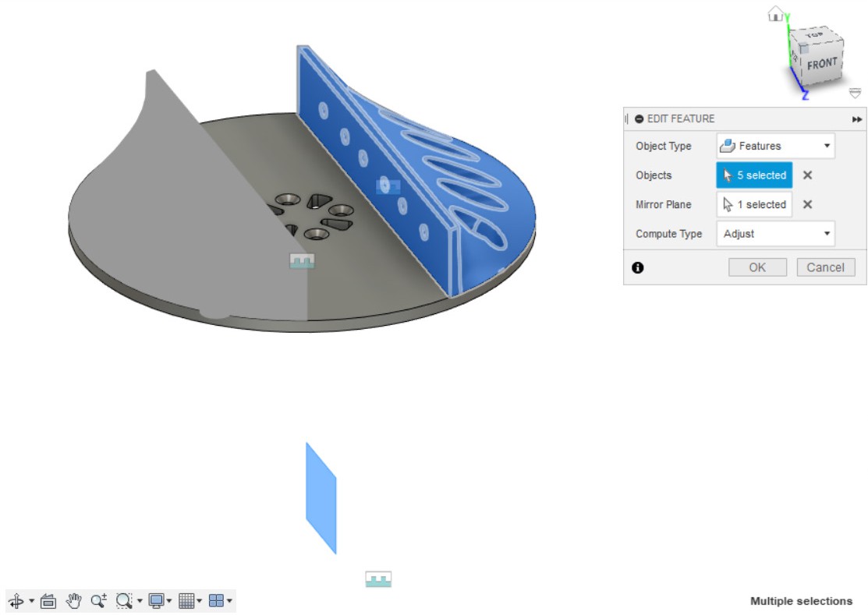Open the Compute Type dropdown
The width and height of the screenshot is (868, 615).
click(x=775, y=234)
